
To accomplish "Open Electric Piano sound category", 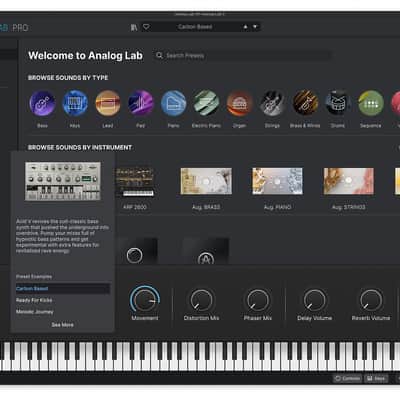I will pyautogui.click(x=206, y=103).
